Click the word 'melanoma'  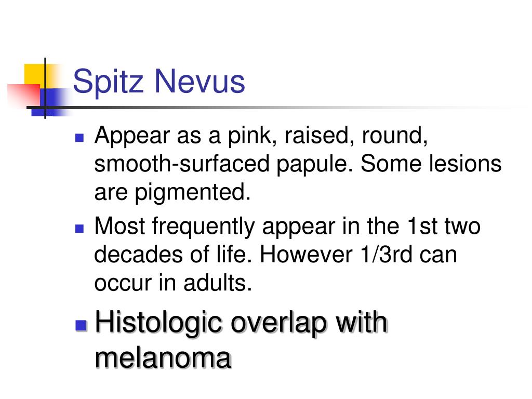coord(163,357)
